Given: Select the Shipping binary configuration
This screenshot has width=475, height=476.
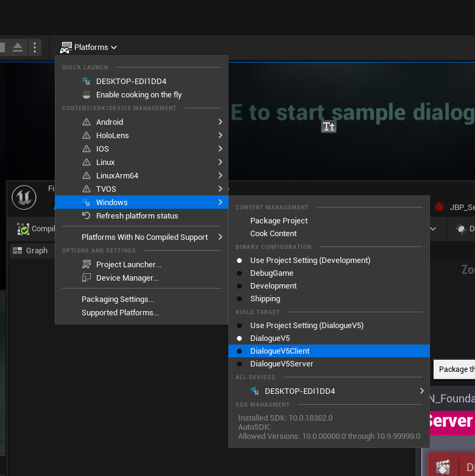Looking at the screenshot, I should click(x=265, y=299).
